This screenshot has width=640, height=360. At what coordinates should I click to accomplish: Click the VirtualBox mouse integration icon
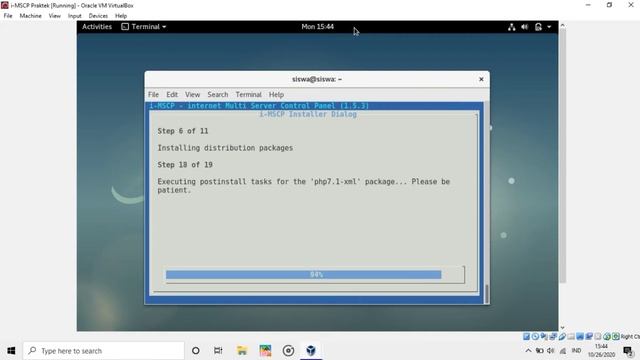point(607,336)
